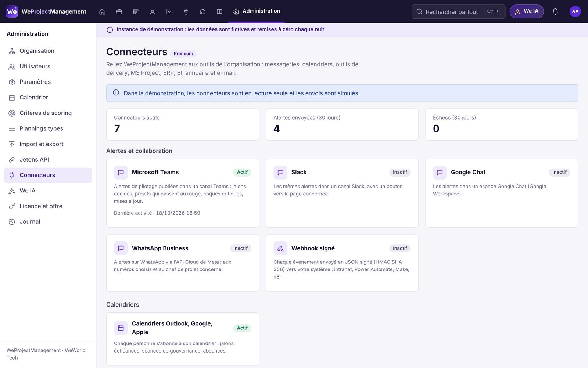Image resolution: width=588 pixels, height=368 pixels.
Task: Open Utilisateurs in the sidebar
Action: point(48,66)
